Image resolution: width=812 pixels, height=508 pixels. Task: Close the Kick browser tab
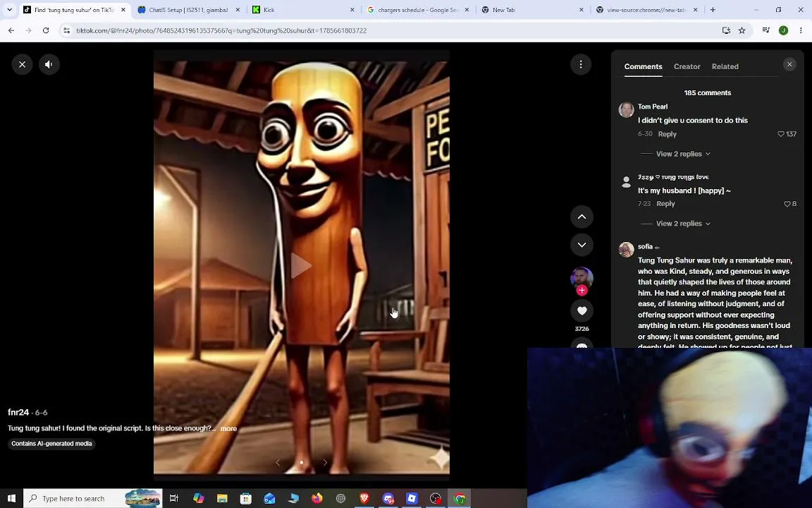(352, 10)
